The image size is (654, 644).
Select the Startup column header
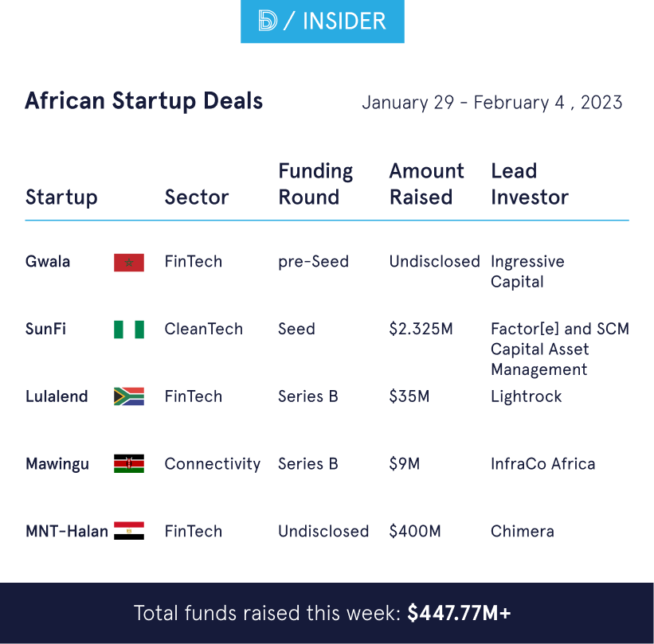click(61, 197)
